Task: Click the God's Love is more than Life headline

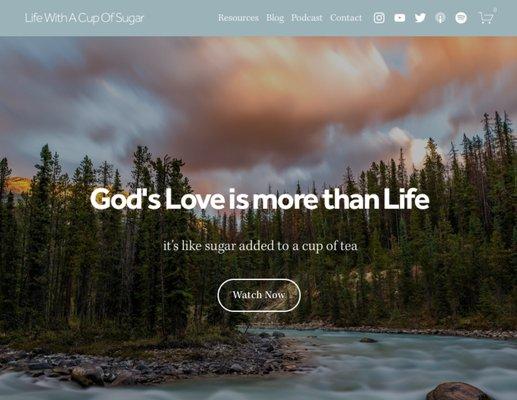Action: [259, 199]
